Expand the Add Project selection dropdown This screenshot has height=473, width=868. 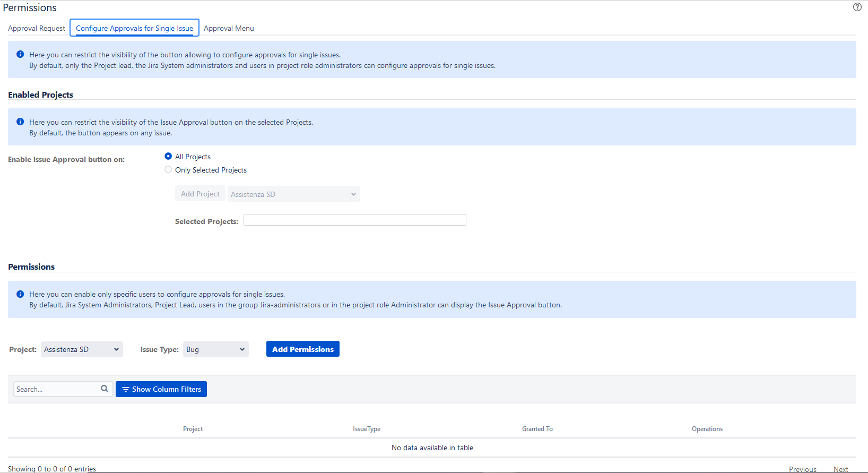pos(293,194)
